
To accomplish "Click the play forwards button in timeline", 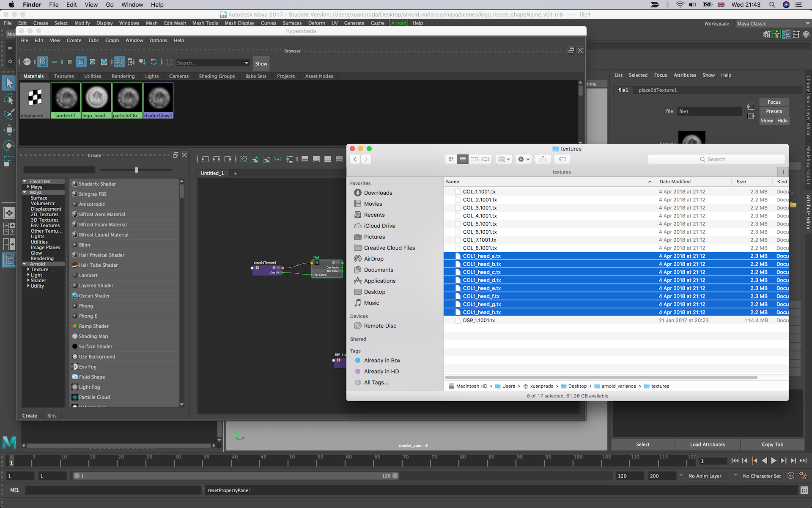I will coord(774,461).
